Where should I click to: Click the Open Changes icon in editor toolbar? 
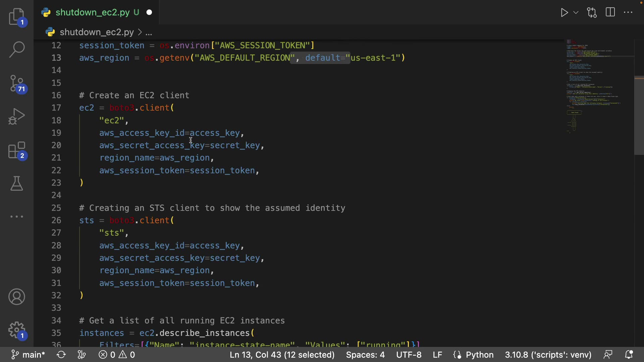tap(592, 13)
